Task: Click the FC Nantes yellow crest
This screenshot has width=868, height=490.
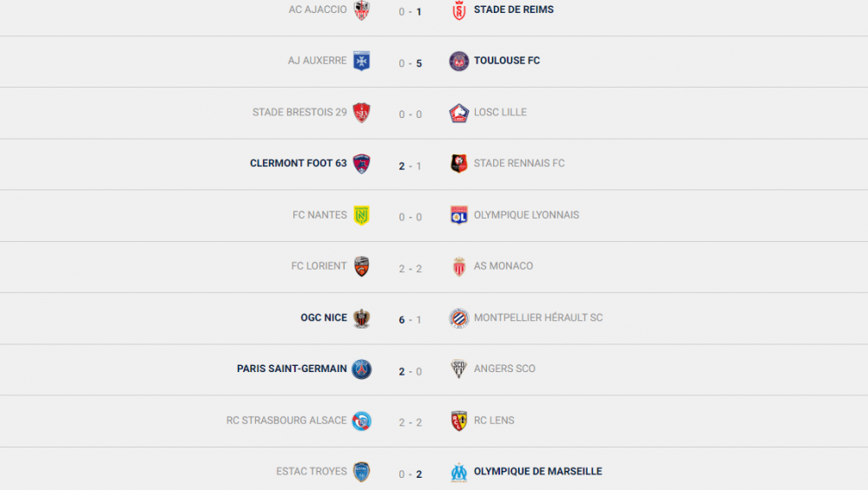Action: pos(362,216)
